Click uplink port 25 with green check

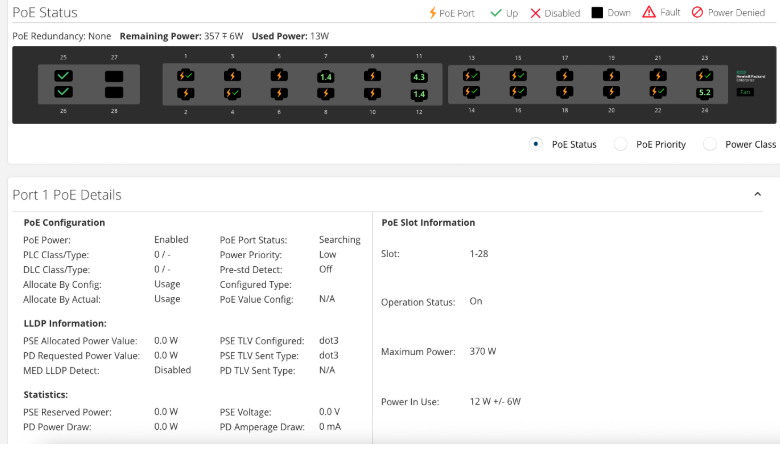coord(64,75)
